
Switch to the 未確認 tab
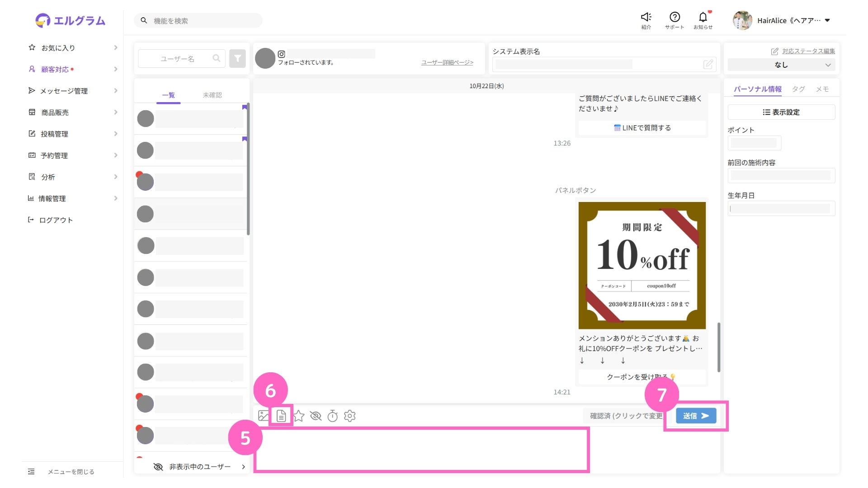coord(212,95)
